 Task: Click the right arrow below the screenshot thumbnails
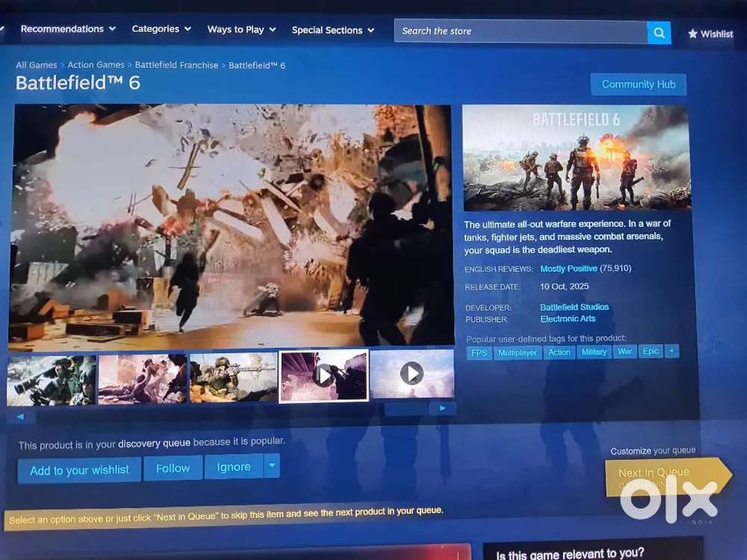click(x=442, y=408)
